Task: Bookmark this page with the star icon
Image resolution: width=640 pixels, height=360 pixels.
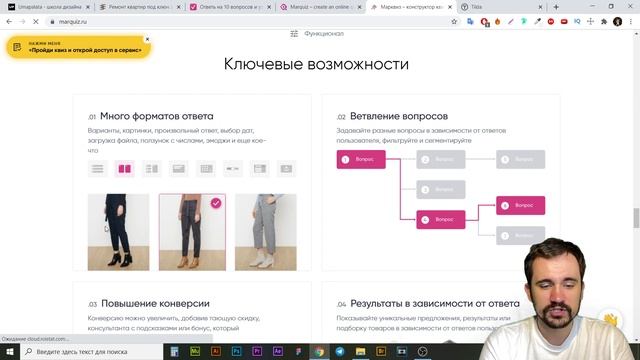Action: click(454, 22)
